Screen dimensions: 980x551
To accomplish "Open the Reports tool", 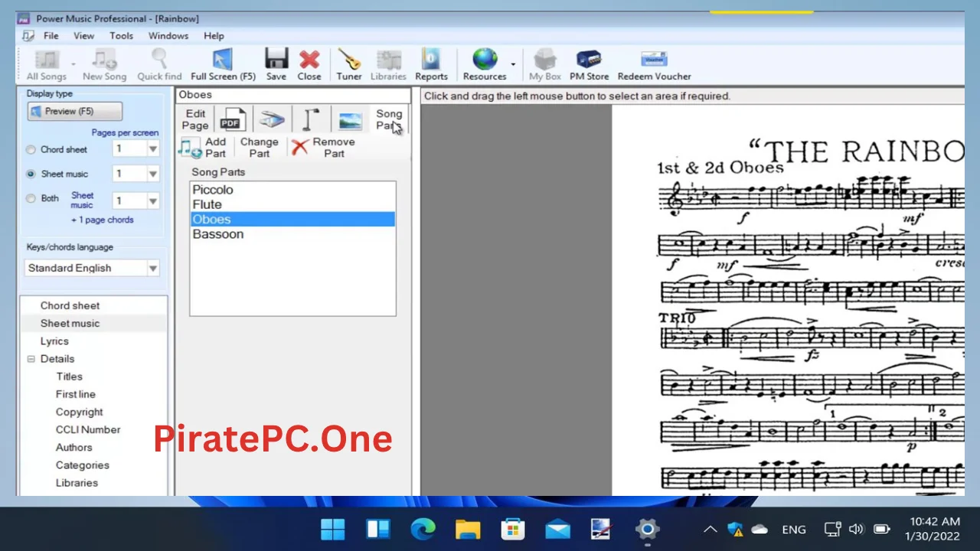I will coord(431,65).
